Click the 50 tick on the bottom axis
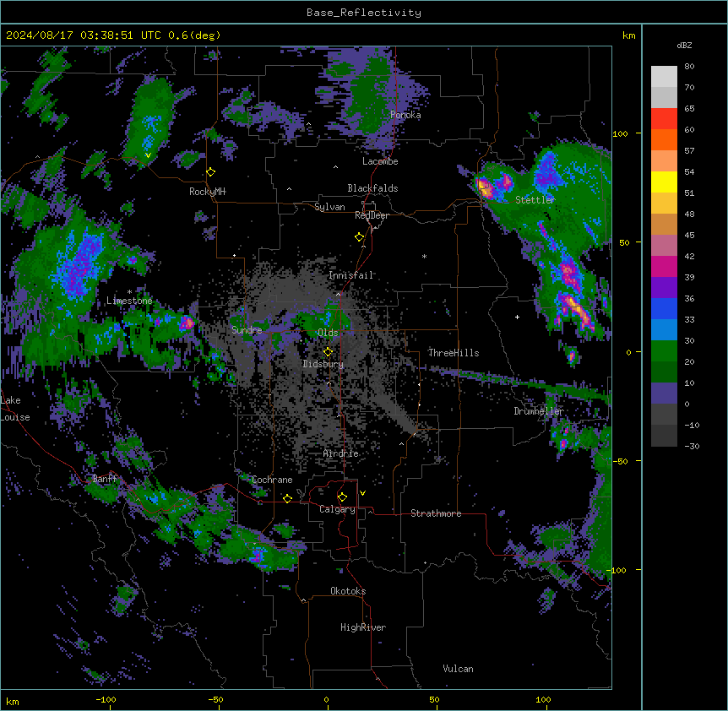This screenshot has width=728, height=711. coord(434,699)
